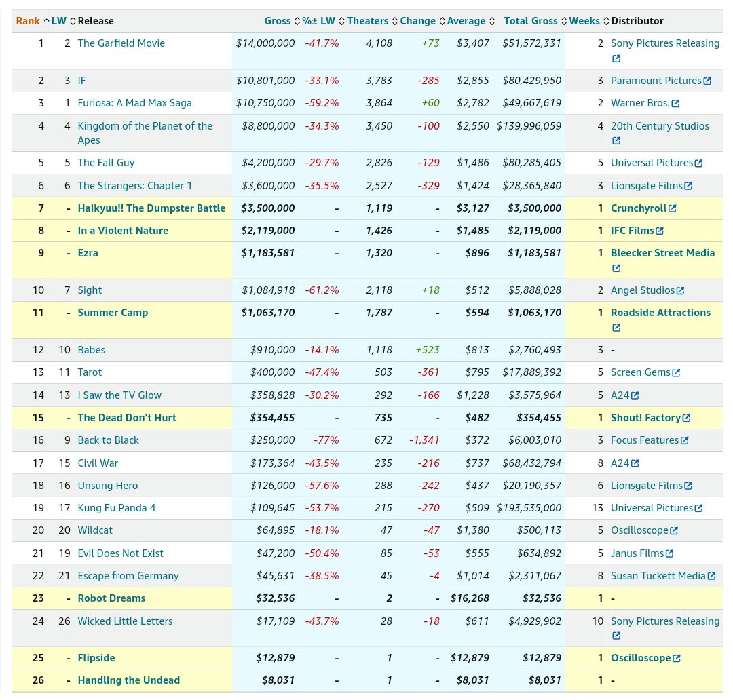
Task: Sort table by LW column header
Action: click(63, 21)
